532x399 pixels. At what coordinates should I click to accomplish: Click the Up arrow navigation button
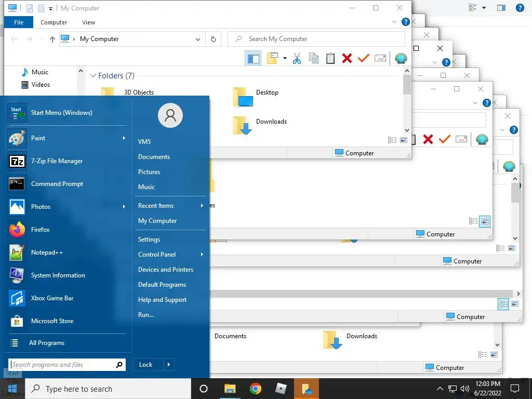click(x=52, y=39)
